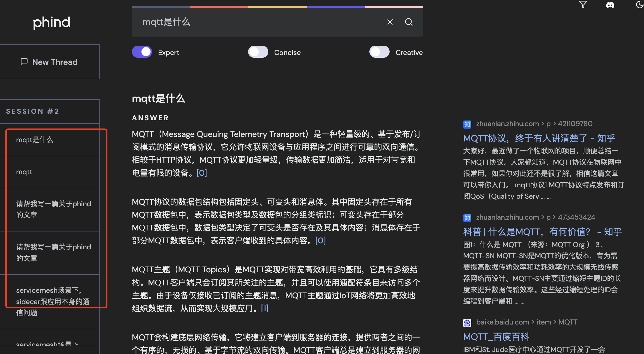Viewport: 644px width, 354px height.
Task: Click the ANSWER heading
Action: (150, 118)
